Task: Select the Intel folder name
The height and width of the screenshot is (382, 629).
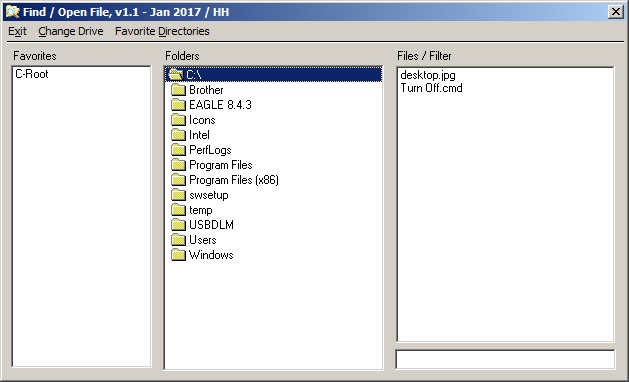Action: (199, 135)
